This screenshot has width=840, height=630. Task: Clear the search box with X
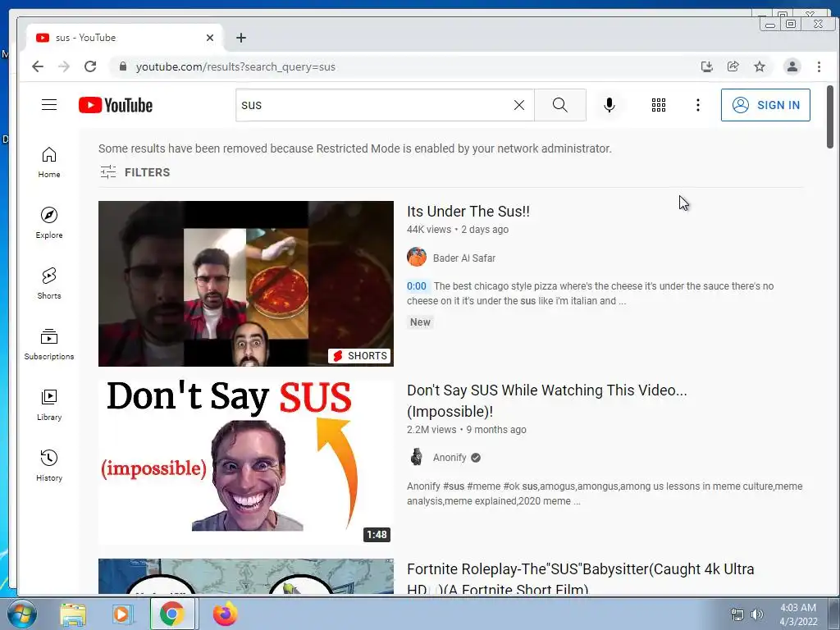(519, 105)
